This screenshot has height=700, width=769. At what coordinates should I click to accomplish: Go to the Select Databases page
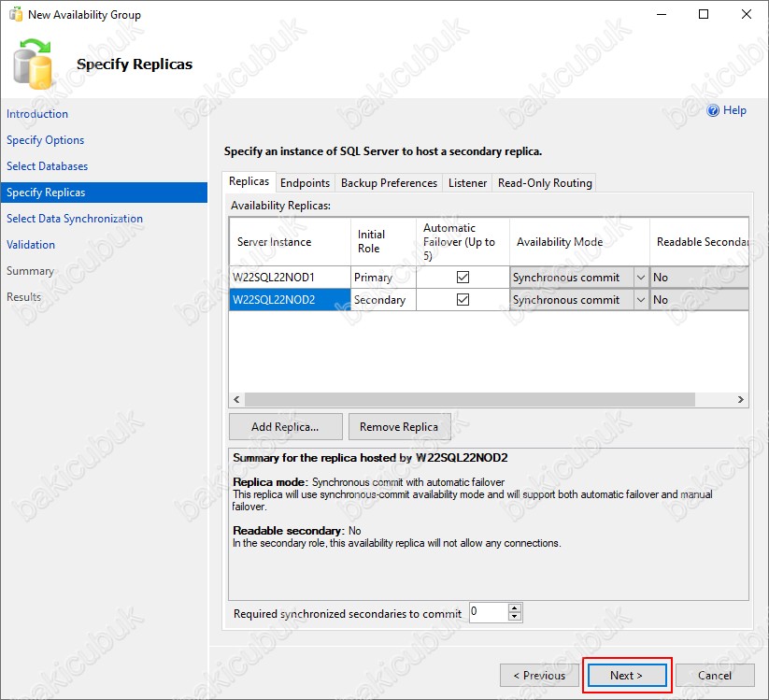[47, 166]
